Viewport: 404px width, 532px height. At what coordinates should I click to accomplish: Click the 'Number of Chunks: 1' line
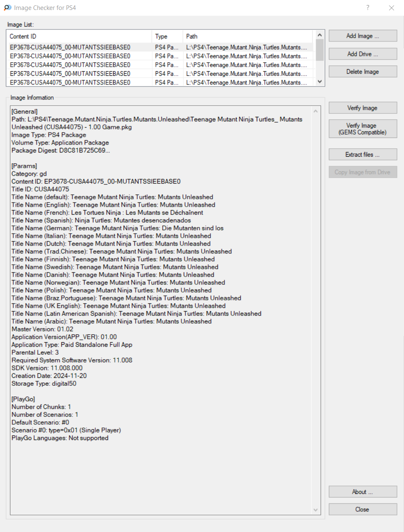pos(41,407)
